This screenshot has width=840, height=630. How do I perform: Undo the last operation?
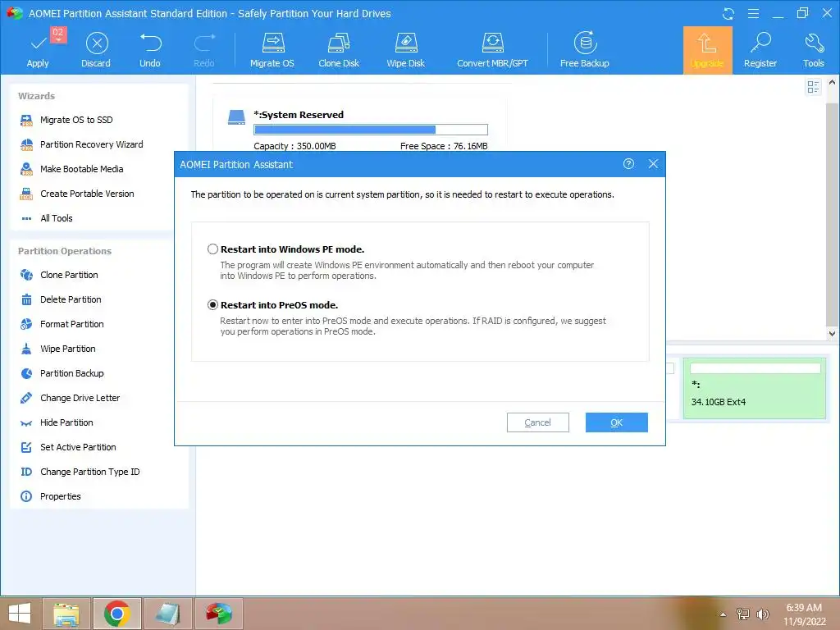pyautogui.click(x=150, y=50)
